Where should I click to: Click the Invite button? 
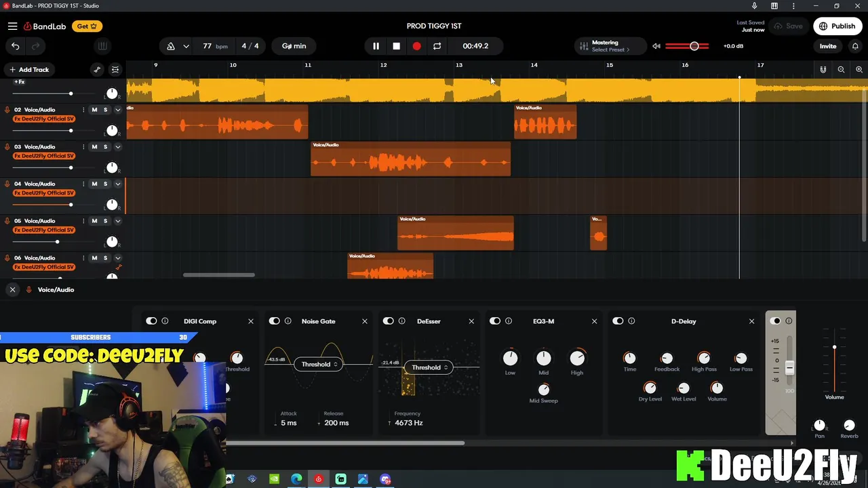[828, 46]
